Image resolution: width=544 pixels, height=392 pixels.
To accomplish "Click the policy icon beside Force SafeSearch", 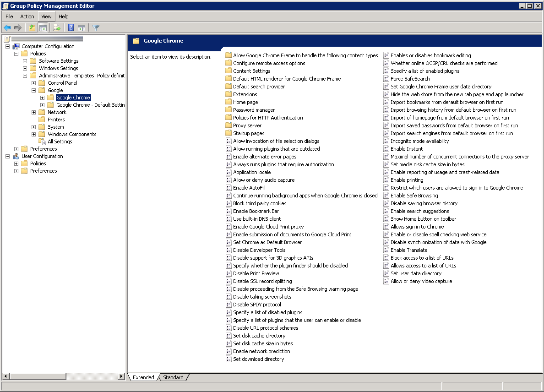I will (386, 79).
